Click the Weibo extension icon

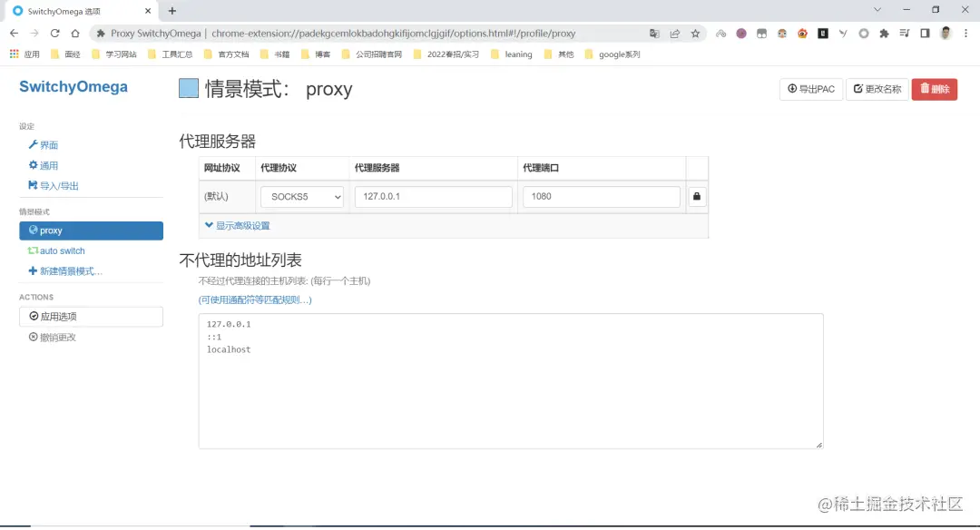point(802,34)
